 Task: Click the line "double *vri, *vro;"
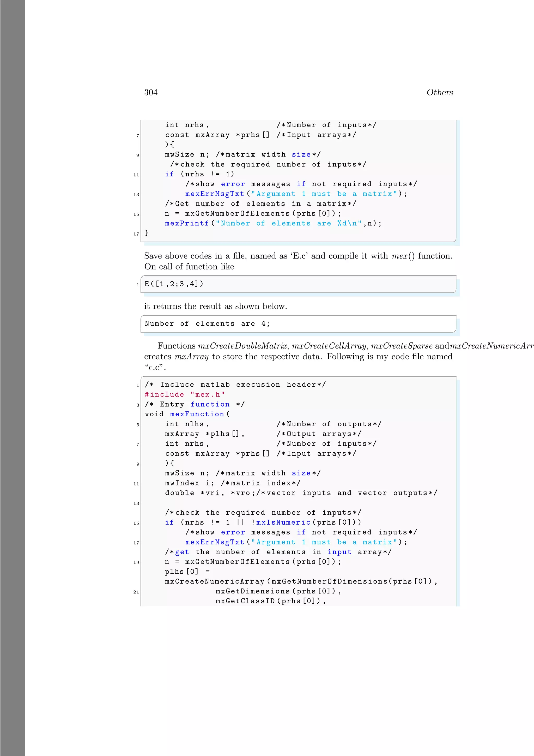pyautogui.click(x=210, y=493)
